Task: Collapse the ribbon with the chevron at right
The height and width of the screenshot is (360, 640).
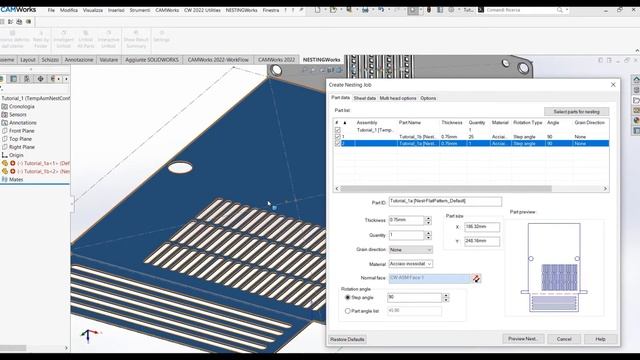Action: click(x=637, y=50)
